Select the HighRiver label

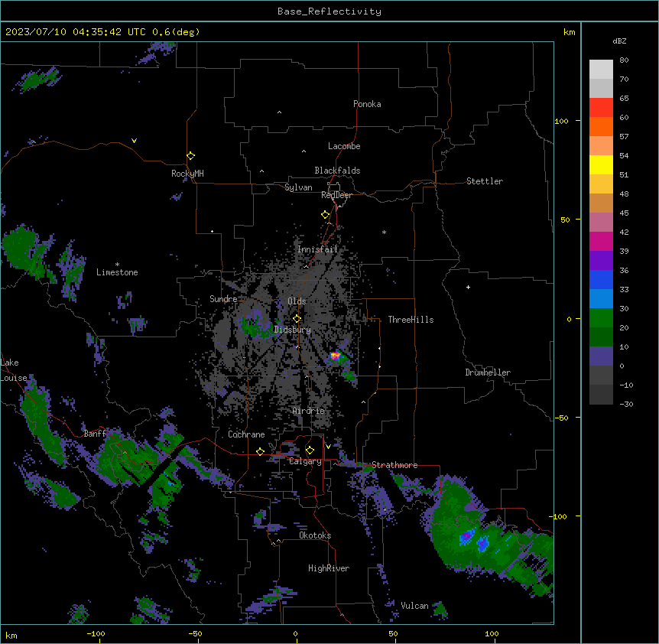point(329,568)
